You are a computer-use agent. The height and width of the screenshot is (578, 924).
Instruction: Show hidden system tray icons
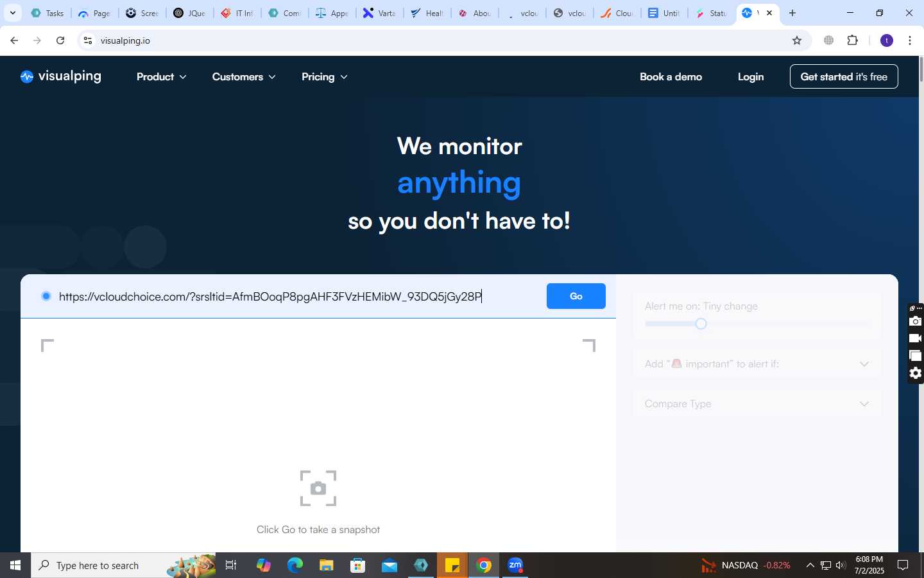[x=810, y=565]
